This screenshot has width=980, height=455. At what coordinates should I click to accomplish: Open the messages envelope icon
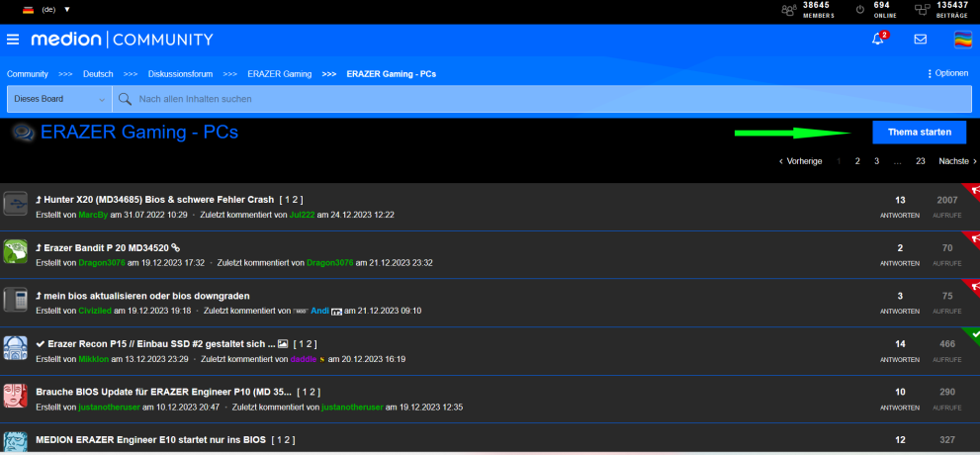(920, 40)
